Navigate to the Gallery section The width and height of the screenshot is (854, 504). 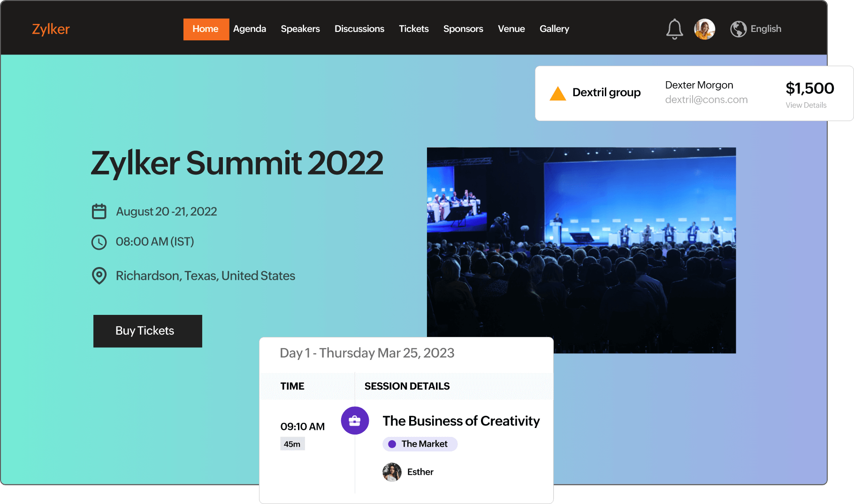coord(554,29)
